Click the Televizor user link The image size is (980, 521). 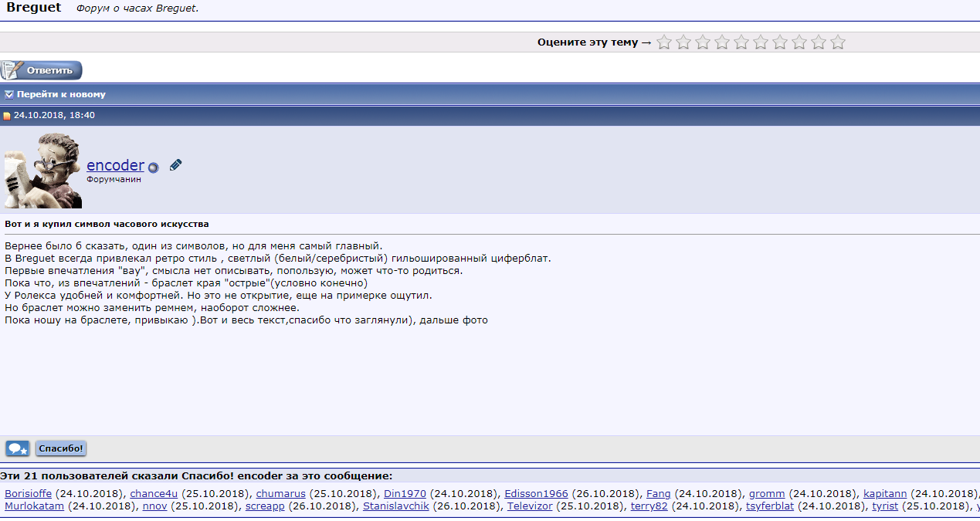pos(530,506)
